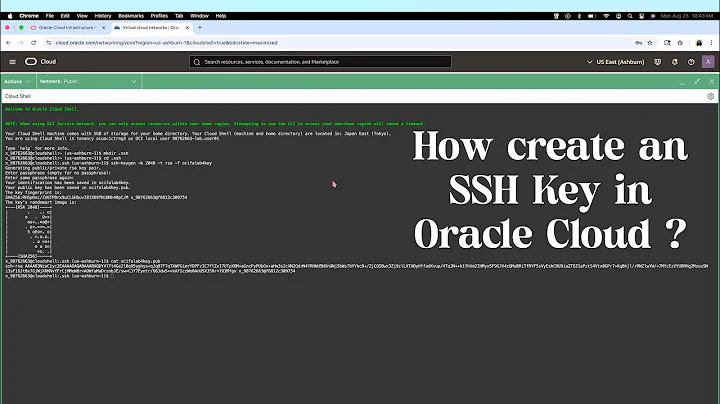This screenshot has height=404, width=720.
Task: Open the US East (Ashburn) region selector
Action: [x=615, y=62]
